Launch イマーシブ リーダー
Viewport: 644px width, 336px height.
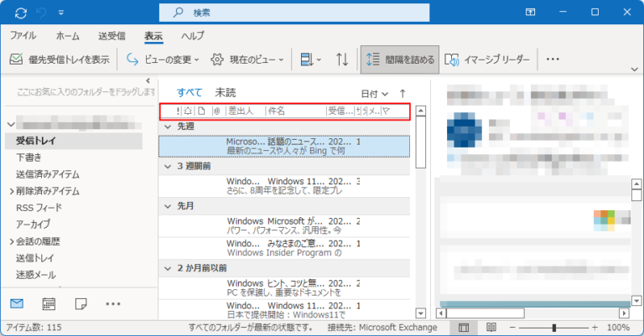(487, 59)
